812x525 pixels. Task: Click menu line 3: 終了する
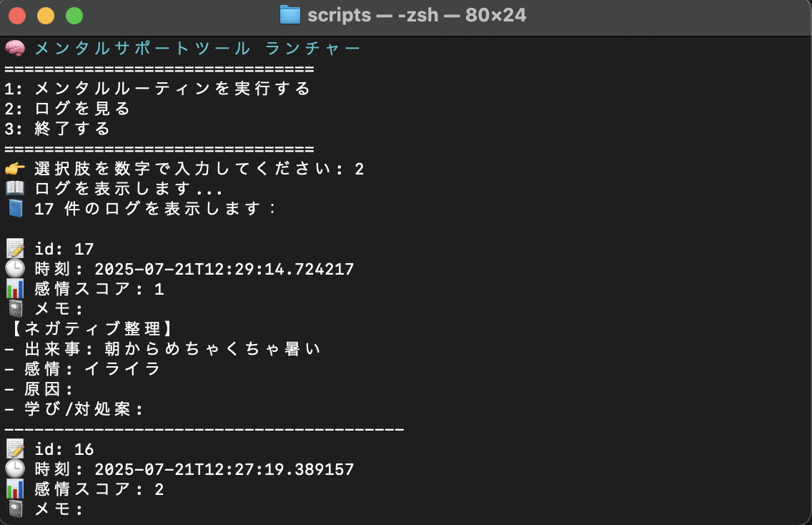(57, 129)
